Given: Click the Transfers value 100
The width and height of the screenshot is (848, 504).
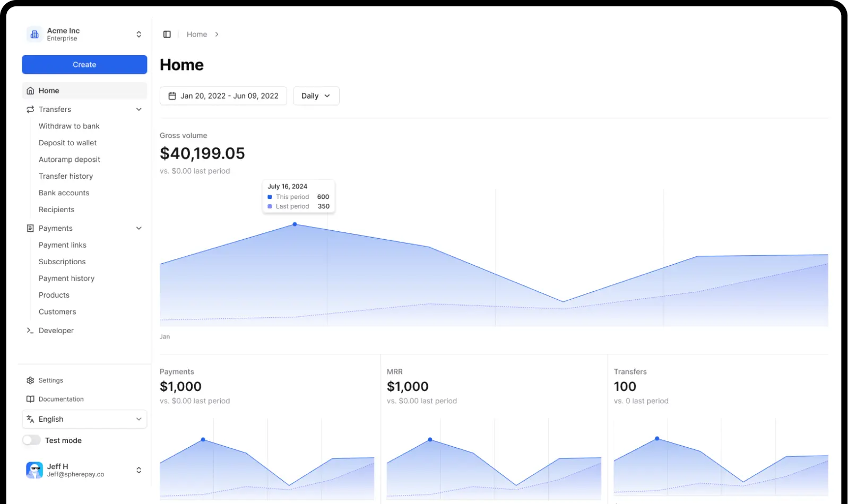Looking at the screenshot, I should point(625,387).
